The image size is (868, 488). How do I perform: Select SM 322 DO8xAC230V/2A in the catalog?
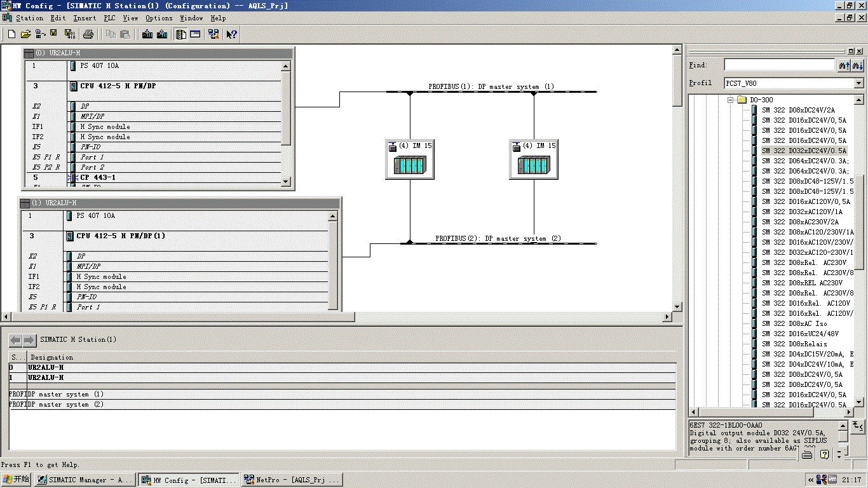[800, 222]
